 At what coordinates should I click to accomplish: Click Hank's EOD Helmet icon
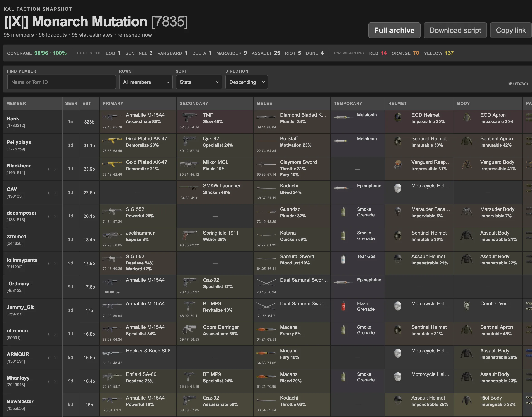click(x=398, y=117)
